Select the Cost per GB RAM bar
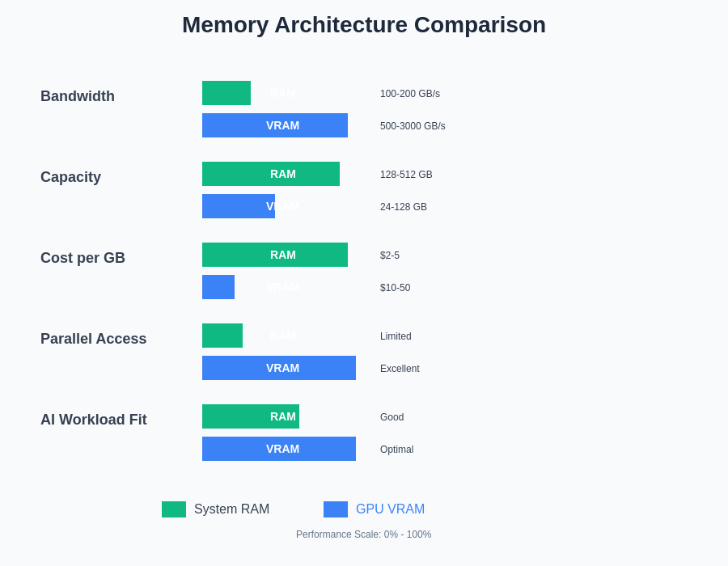 point(275,255)
